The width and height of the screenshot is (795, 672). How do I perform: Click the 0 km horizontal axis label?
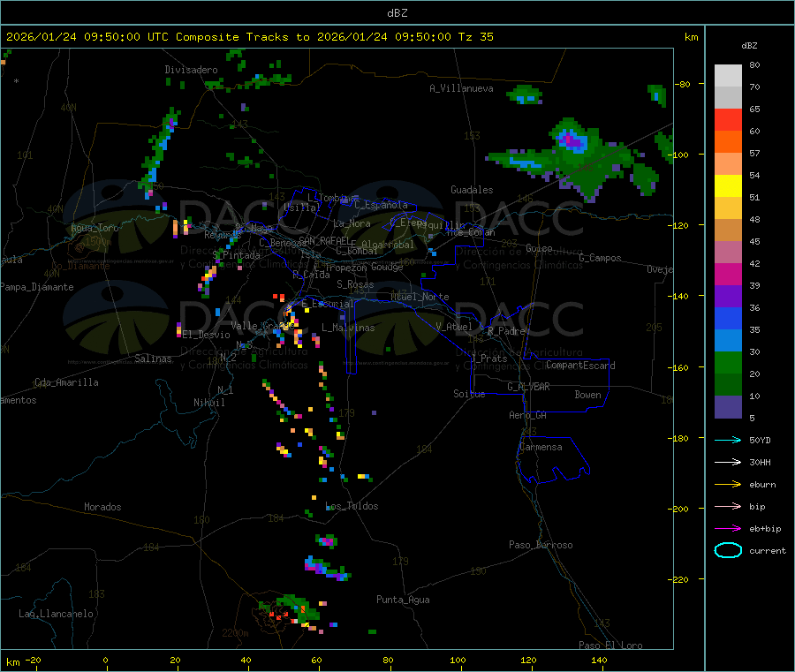(105, 660)
